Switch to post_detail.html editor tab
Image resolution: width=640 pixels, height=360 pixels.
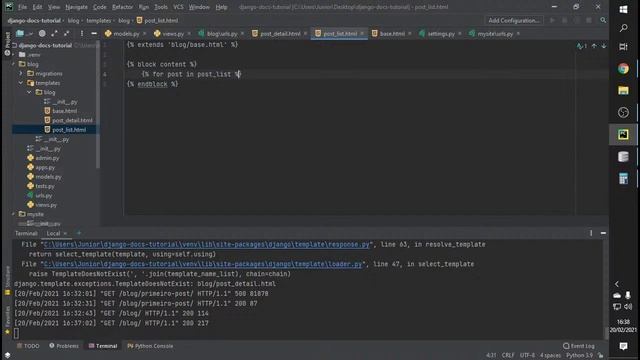[280, 34]
